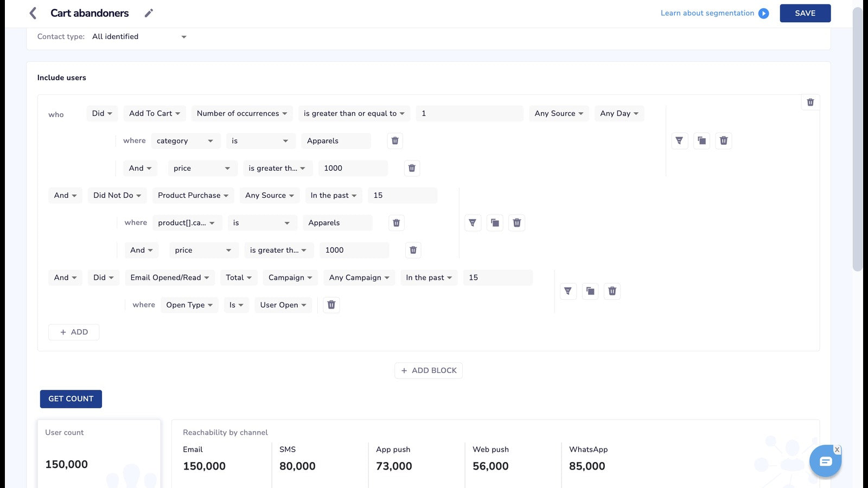Remove the category is Apparels filter via trash icon
The height and width of the screenshot is (488, 868).
pyautogui.click(x=394, y=140)
